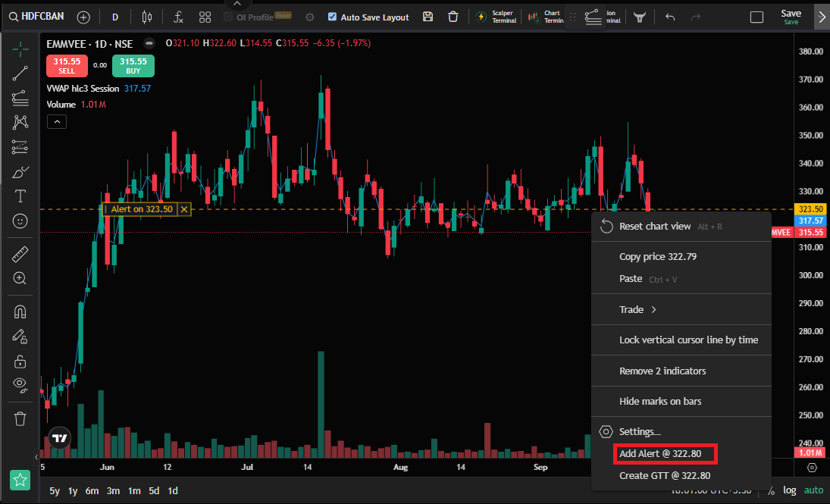This screenshot has width=830, height=504.
Task: Toggle hide all drawings eye icon
Action: (x=20, y=386)
